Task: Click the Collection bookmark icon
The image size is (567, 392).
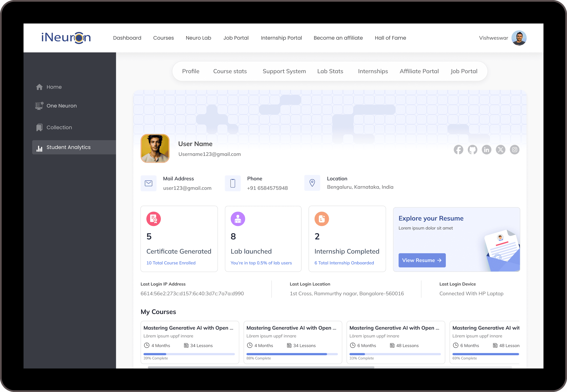Action: point(39,127)
